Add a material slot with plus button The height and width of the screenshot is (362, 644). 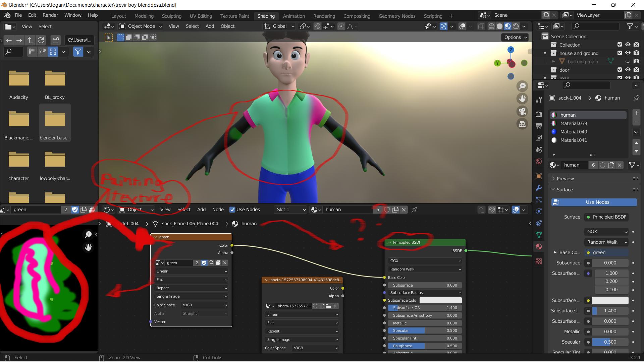(x=636, y=113)
